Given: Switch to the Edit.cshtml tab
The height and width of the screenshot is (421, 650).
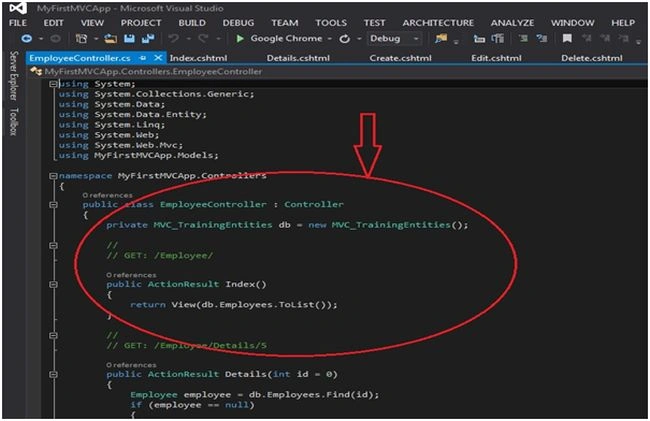Looking at the screenshot, I should [496, 58].
